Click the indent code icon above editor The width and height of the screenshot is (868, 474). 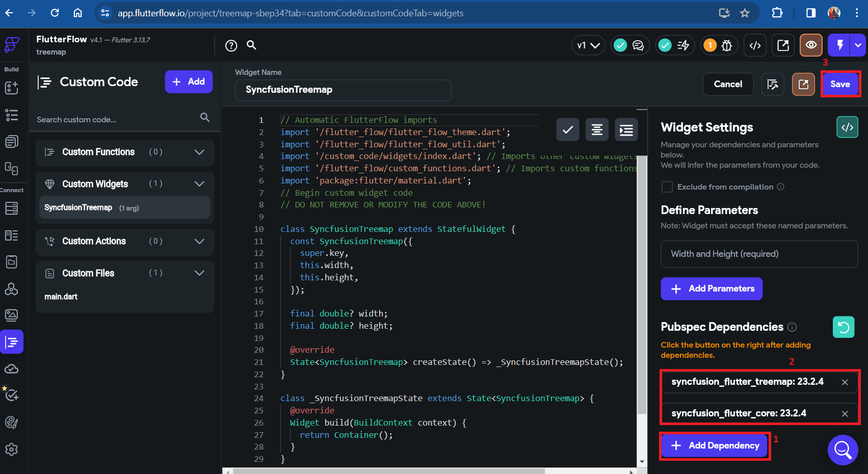coord(626,130)
